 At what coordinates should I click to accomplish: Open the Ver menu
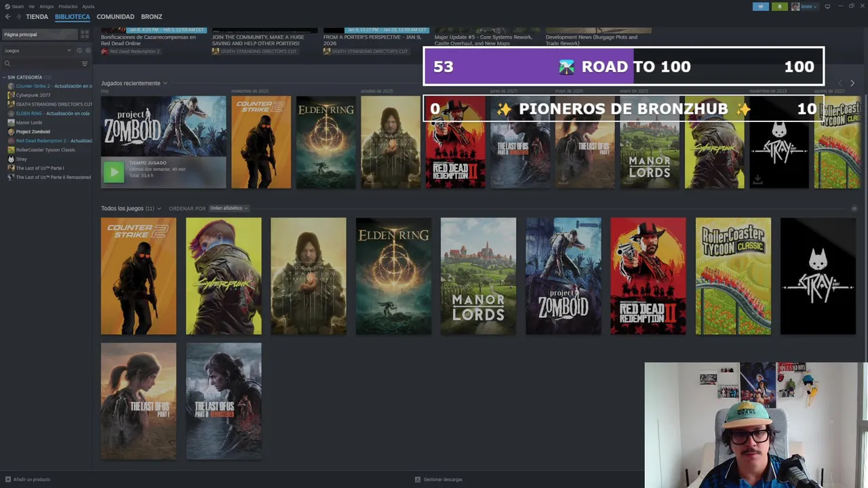[x=31, y=6]
